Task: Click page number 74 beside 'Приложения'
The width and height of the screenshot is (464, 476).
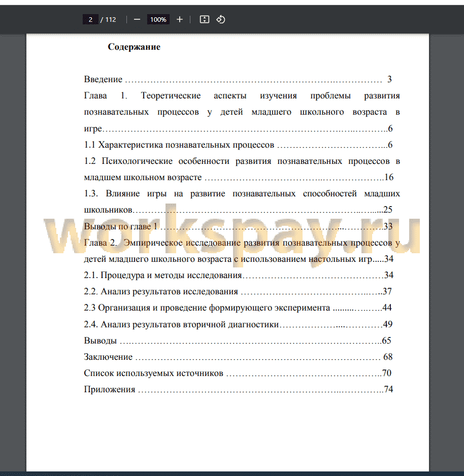Action: tap(389, 390)
